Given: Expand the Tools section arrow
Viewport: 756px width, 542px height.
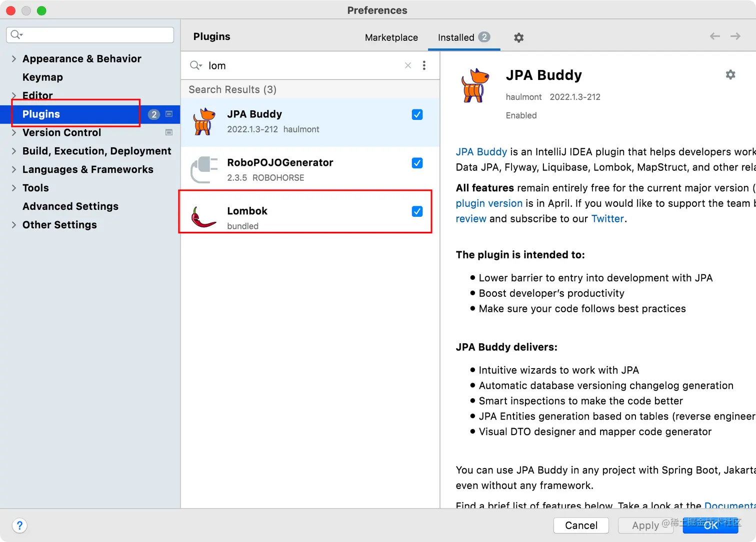Looking at the screenshot, I should click(x=14, y=188).
